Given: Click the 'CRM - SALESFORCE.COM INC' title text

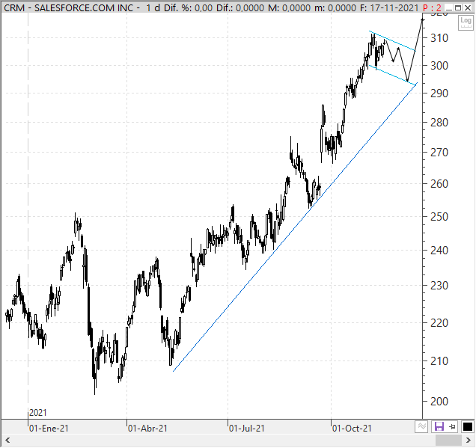Looking at the screenshot, I should point(69,8).
